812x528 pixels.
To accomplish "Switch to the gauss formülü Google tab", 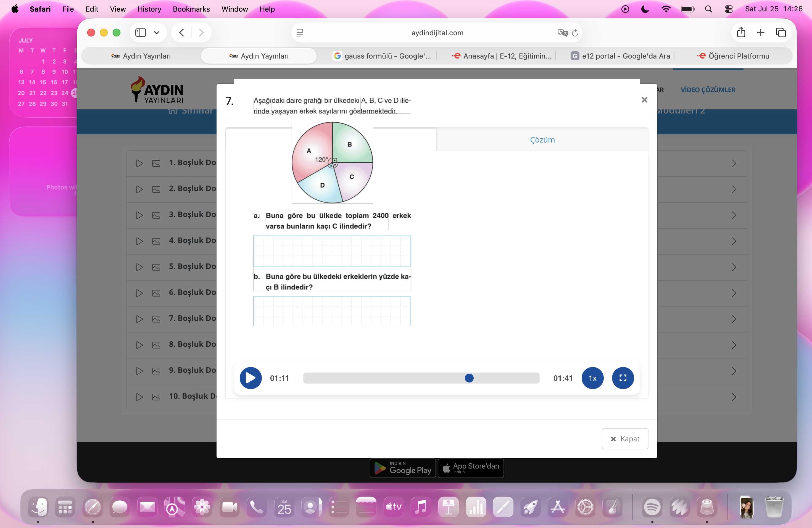I will [x=382, y=56].
